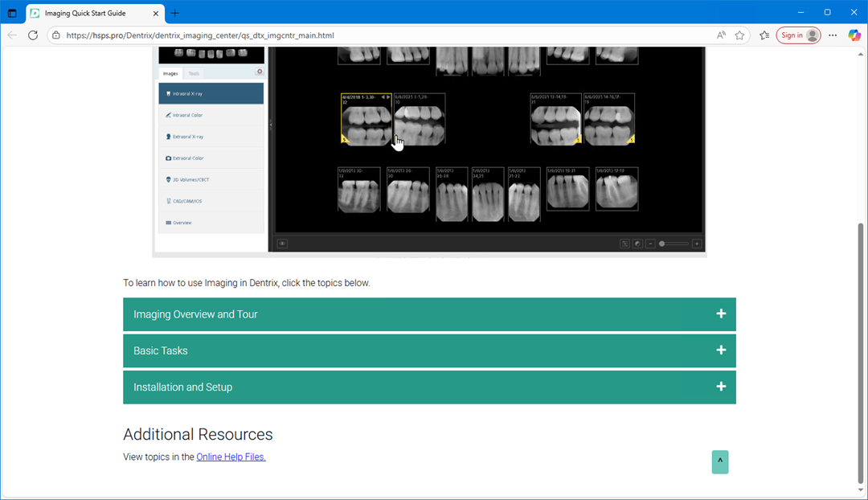
Task: Click the thumbnail zoom slider handle
Action: click(662, 244)
